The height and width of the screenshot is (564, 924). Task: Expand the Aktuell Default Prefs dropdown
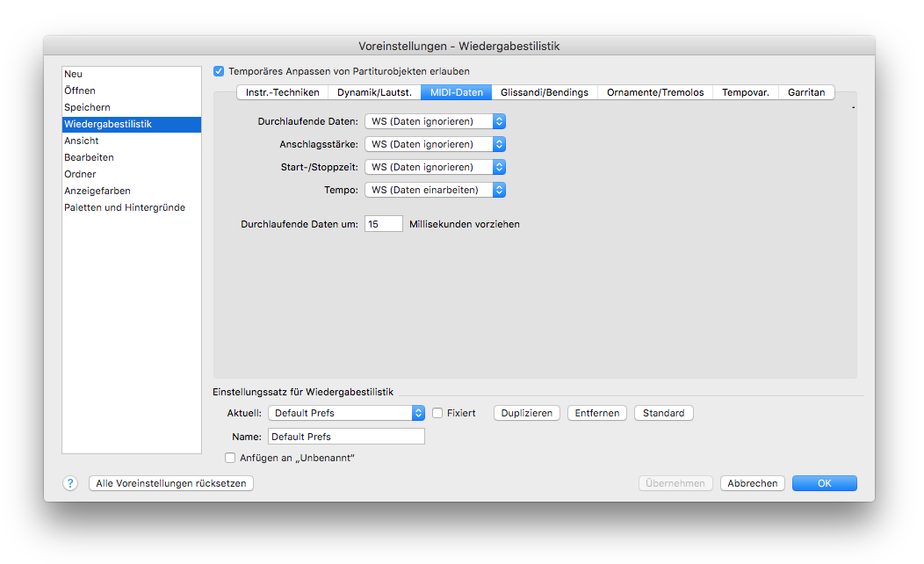[346, 413]
